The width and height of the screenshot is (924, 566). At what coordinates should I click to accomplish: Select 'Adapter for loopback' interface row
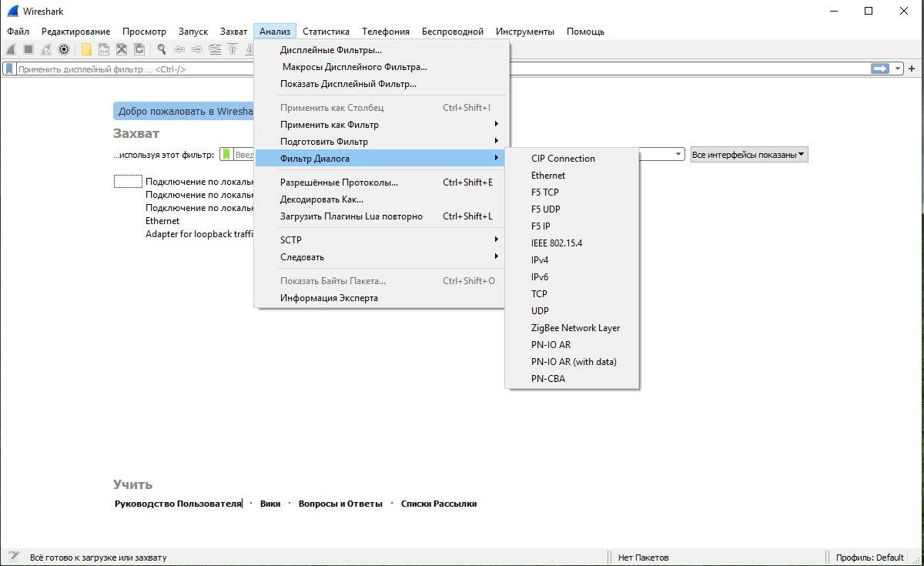point(199,234)
